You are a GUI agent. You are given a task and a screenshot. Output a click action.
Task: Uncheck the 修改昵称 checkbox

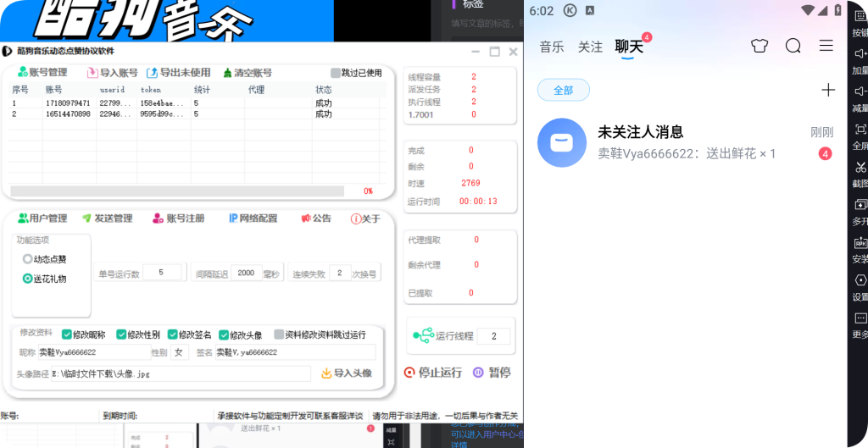point(67,335)
